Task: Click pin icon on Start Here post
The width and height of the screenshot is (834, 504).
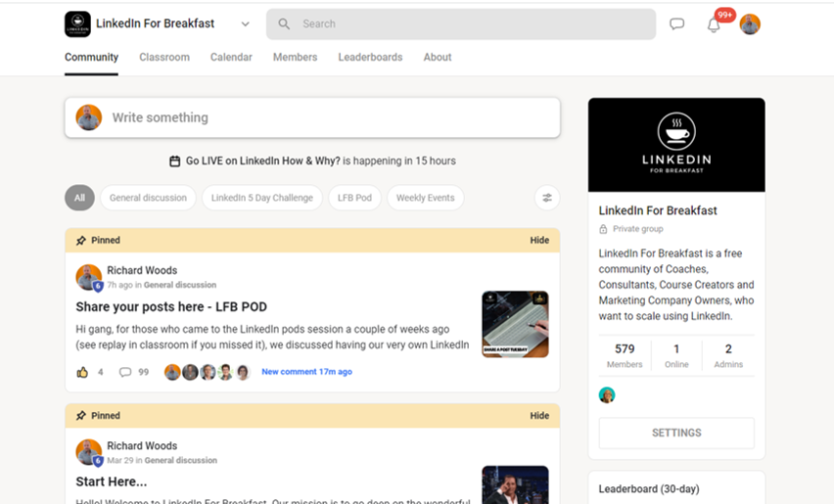Action: (x=81, y=416)
